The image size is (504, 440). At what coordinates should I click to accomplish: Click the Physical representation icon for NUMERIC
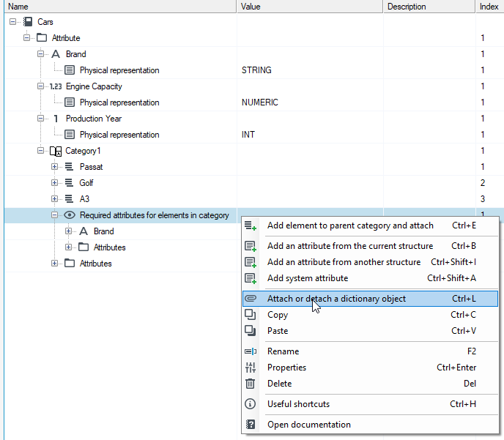click(70, 102)
